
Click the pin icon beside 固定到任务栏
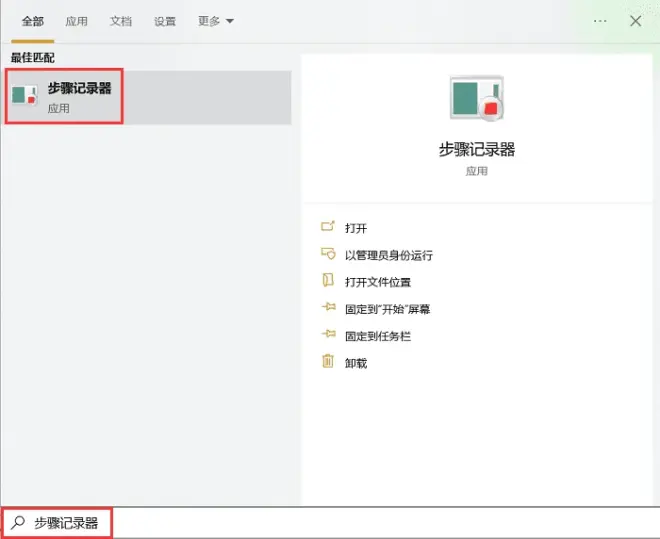point(329,334)
